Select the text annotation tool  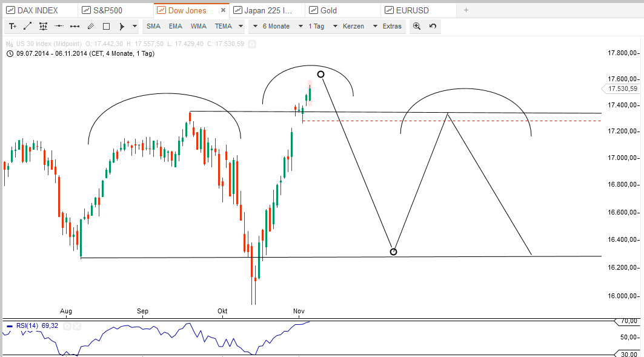coord(13,26)
